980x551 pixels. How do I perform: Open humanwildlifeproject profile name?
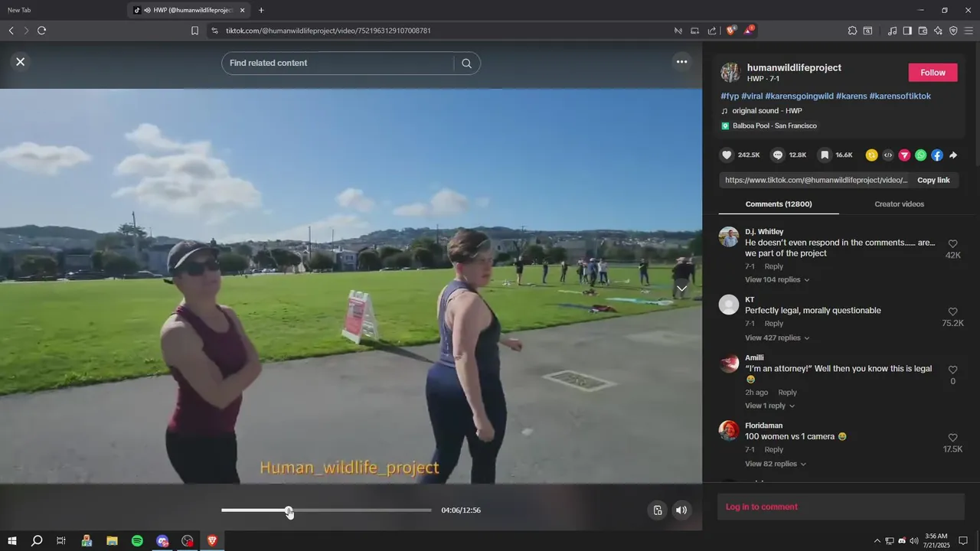coord(794,67)
